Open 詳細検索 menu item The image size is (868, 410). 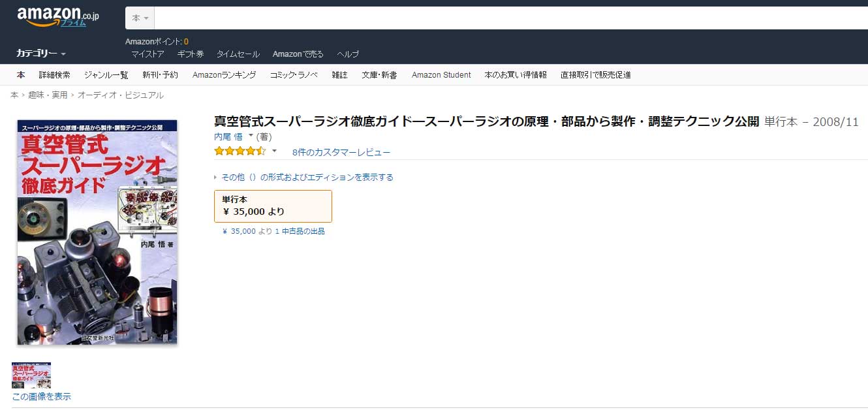coord(54,75)
